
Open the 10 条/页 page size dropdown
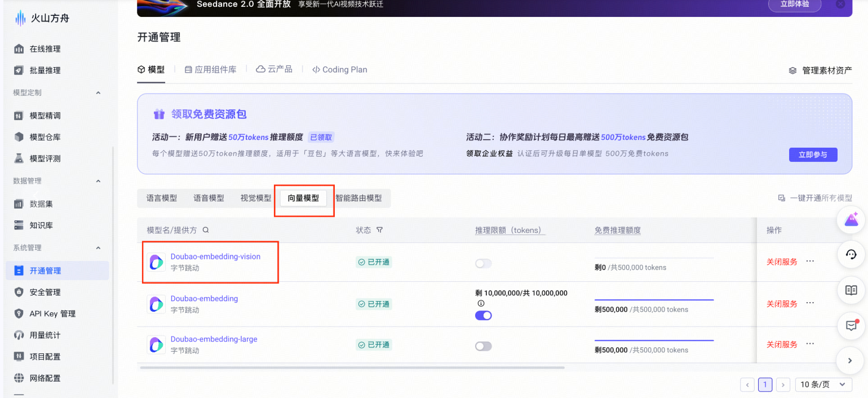point(823,384)
